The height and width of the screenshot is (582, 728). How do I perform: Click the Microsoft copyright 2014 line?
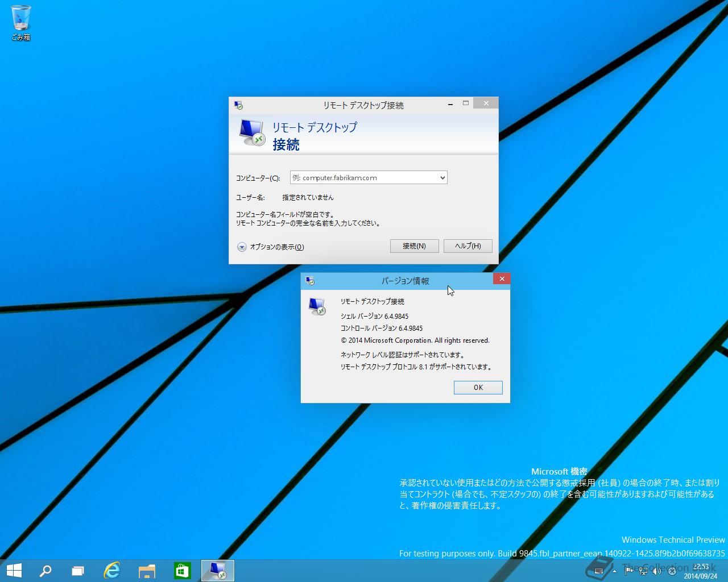415,340
